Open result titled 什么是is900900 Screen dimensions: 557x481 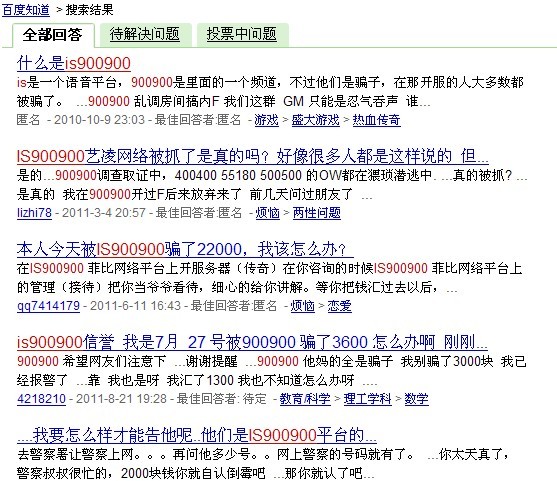(x=74, y=64)
